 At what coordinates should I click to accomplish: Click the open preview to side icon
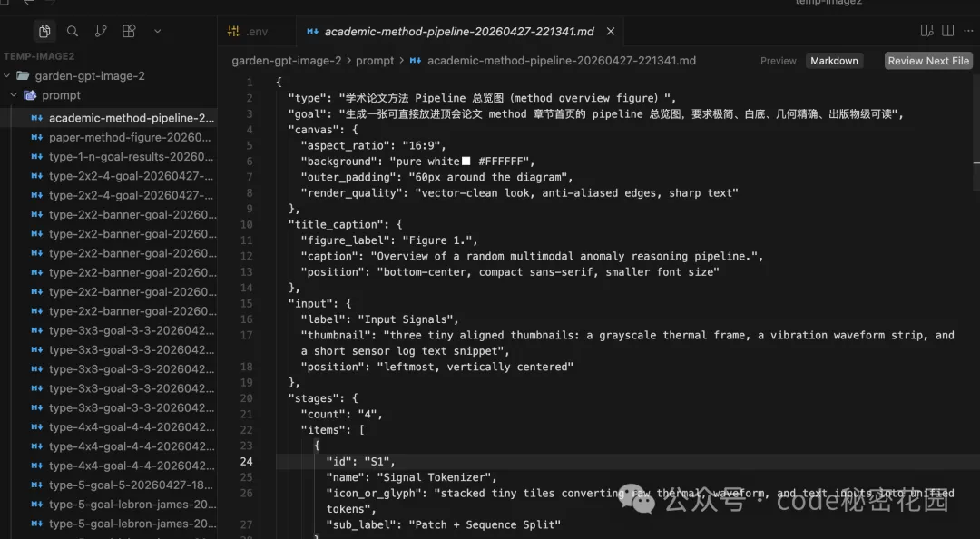pyautogui.click(x=926, y=31)
